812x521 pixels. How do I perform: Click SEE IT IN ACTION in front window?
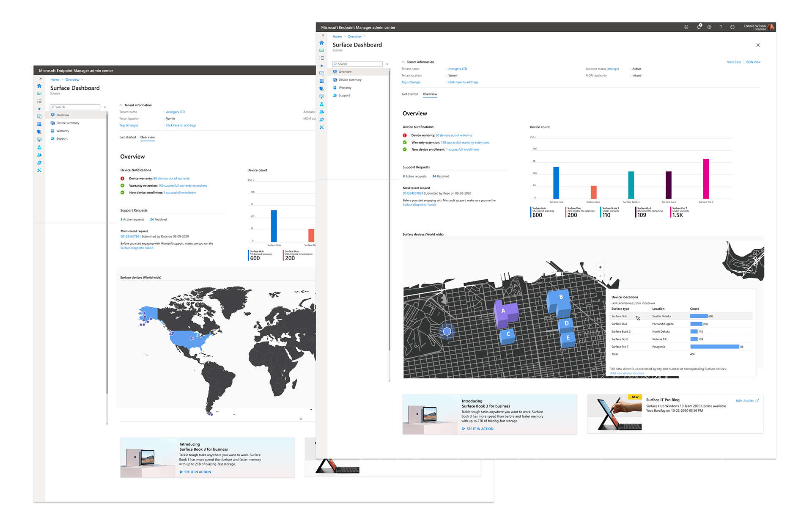coord(477,429)
